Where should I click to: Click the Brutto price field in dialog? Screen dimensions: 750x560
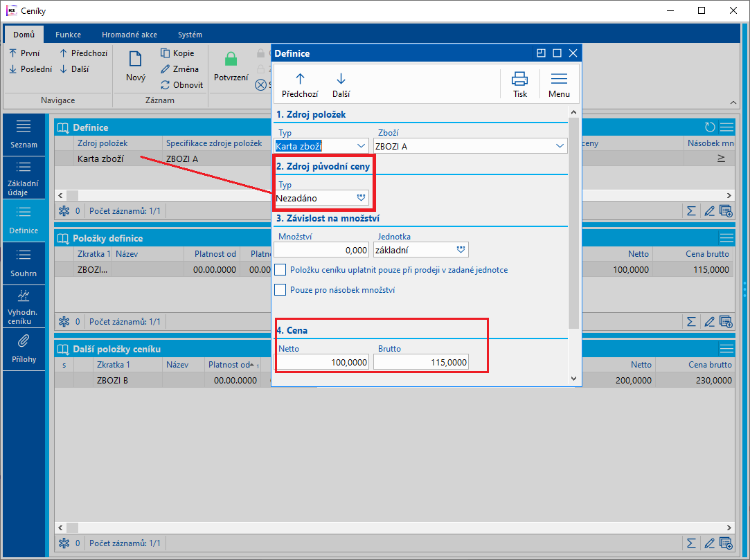point(421,362)
